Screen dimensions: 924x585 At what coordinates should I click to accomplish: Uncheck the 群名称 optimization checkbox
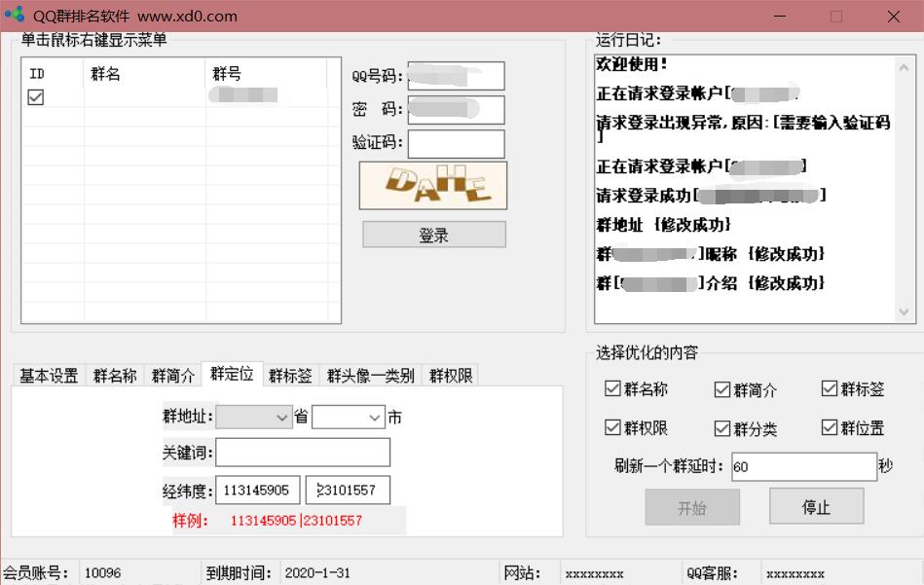[x=612, y=388]
